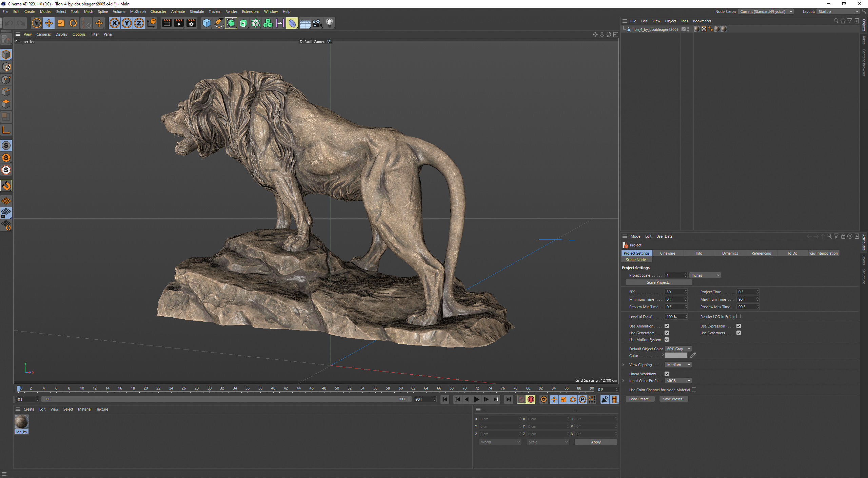Click Scale Project button
This screenshot has width=868, height=478.
tap(658, 282)
